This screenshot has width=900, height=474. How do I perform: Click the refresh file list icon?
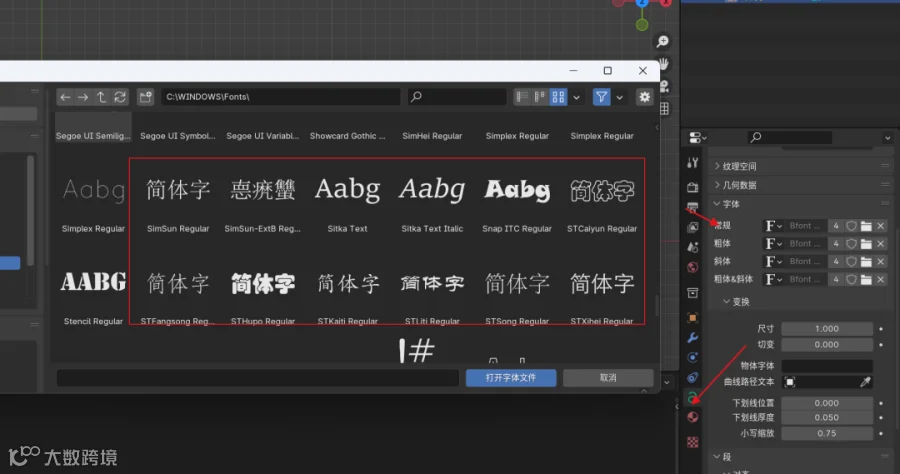point(119,97)
